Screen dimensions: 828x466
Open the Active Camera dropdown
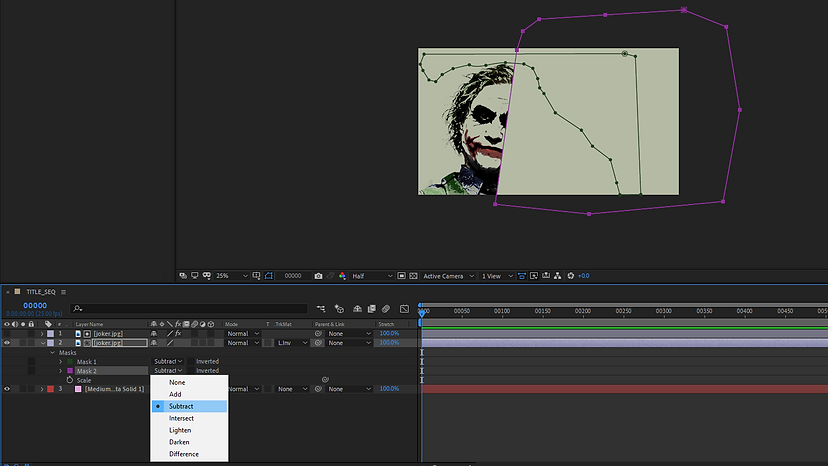point(448,276)
